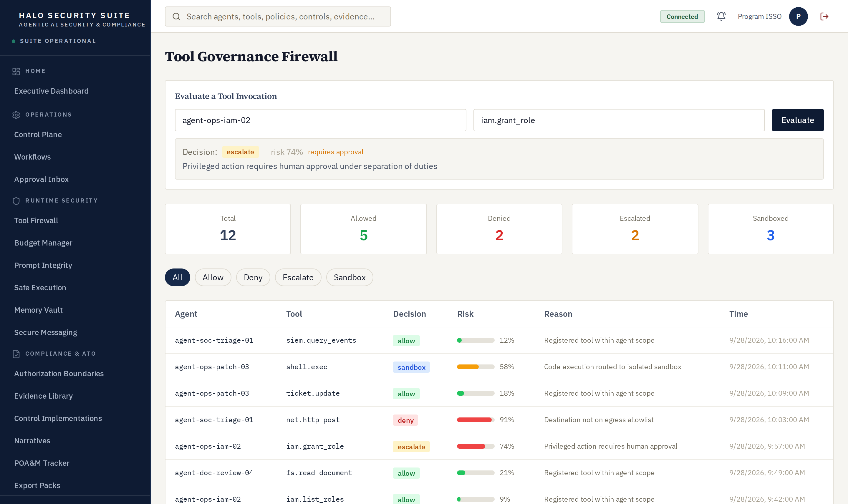Open Control Implementations
The image size is (848, 504).
58,418
